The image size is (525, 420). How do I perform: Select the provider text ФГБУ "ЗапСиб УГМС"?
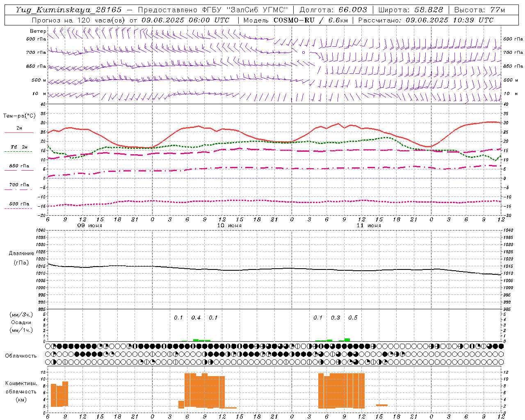[245, 10]
